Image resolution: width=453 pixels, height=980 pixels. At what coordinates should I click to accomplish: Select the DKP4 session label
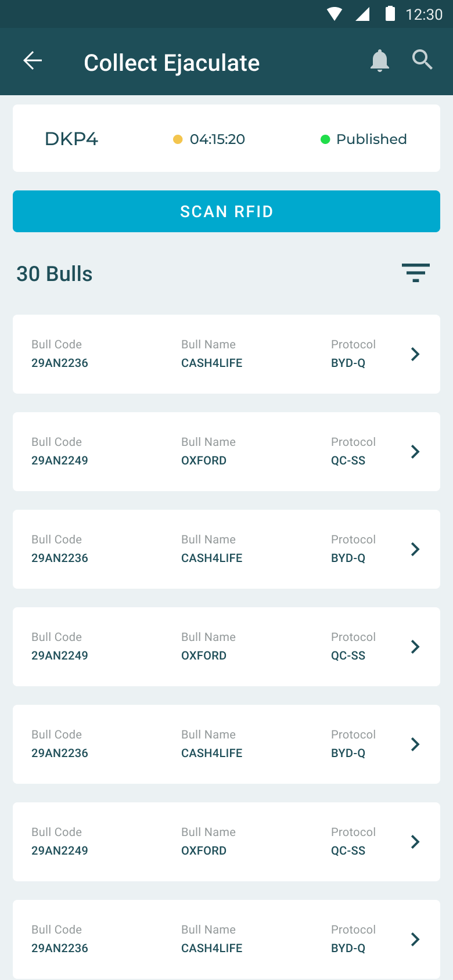pyautogui.click(x=71, y=139)
